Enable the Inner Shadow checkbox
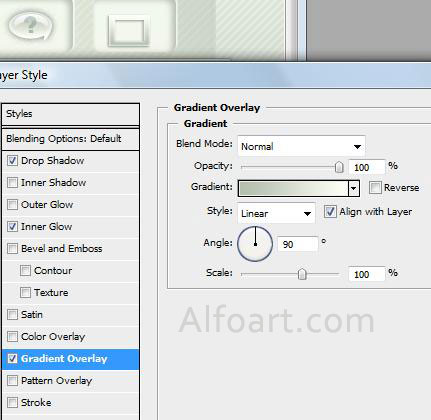Image resolution: width=431 pixels, height=420 pixels. click(12, 183)
